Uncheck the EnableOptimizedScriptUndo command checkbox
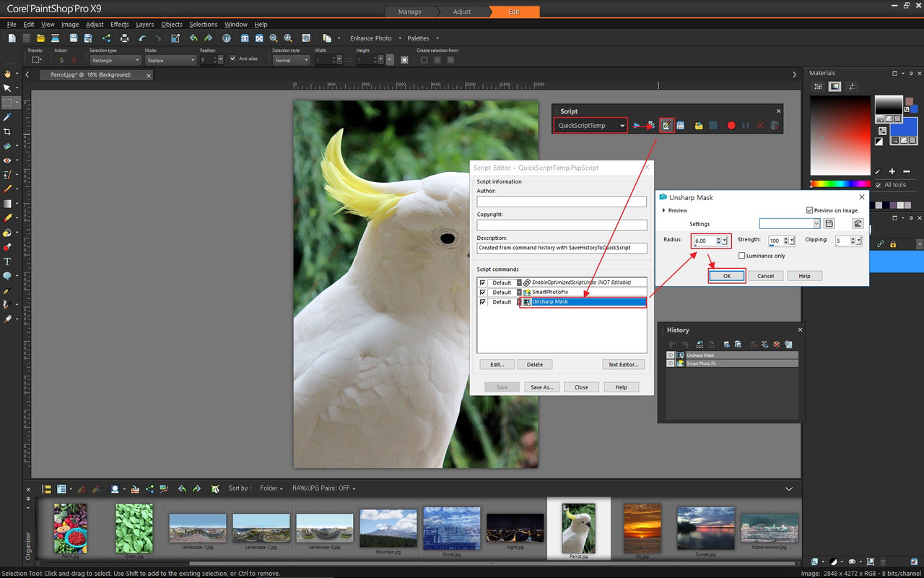 click(x=483, y=282)
